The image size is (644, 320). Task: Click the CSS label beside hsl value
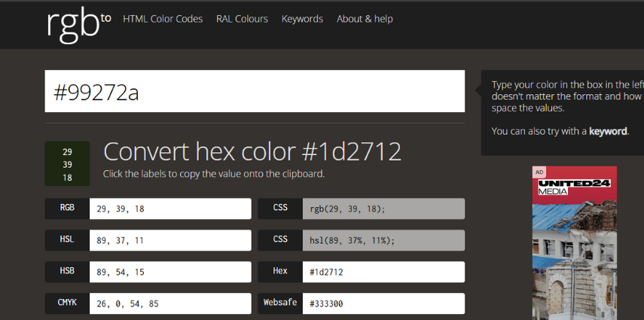[280, 241]
